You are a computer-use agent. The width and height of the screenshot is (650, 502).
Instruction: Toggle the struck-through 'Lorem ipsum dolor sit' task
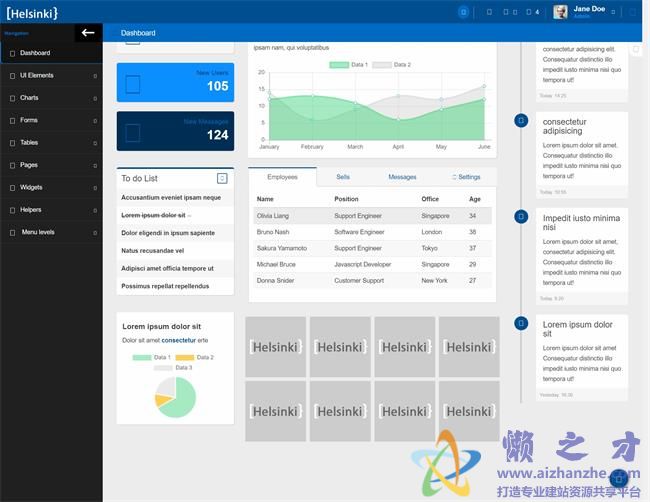tap(175, 215)
